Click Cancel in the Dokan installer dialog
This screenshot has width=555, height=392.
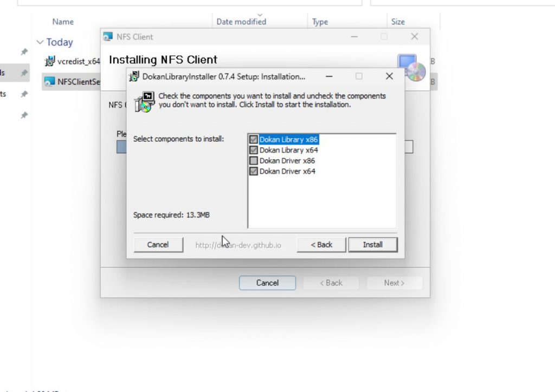[158, 245]
